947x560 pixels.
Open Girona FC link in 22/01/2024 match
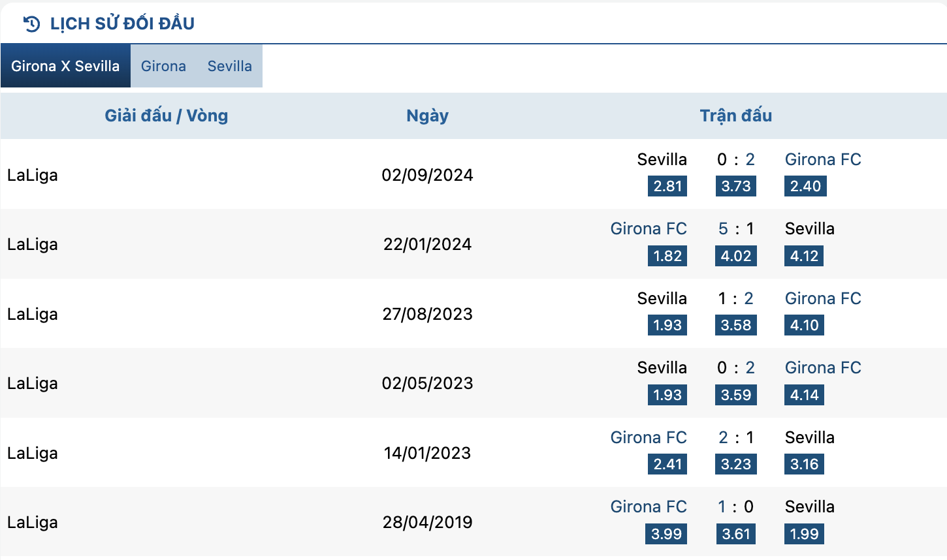click(x=649, y=228)
